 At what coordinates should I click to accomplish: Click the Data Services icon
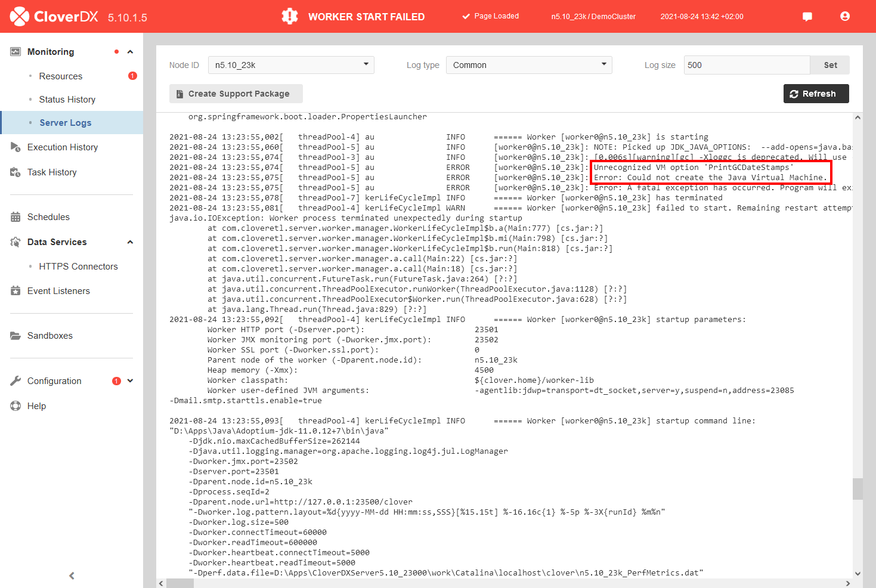click(16, 242)
